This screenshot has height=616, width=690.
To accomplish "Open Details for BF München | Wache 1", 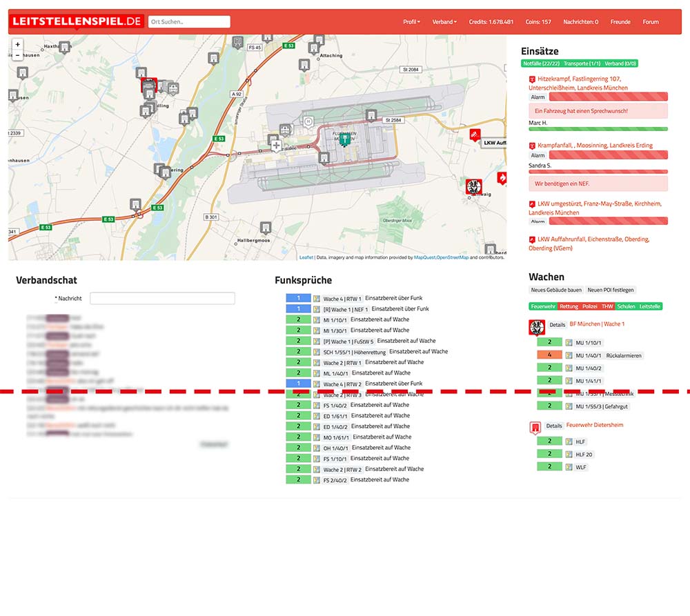I will pos(557,325).
